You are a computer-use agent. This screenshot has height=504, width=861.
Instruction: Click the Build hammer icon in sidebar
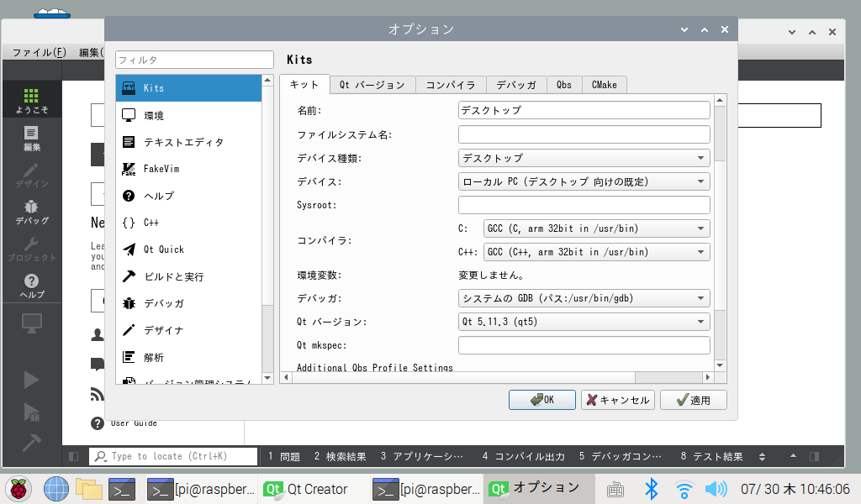tap(31, 442)
